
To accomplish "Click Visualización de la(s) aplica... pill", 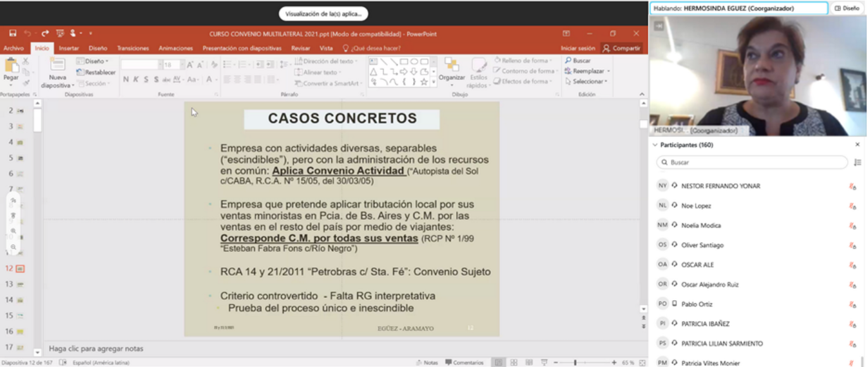I will coord(323,14).
